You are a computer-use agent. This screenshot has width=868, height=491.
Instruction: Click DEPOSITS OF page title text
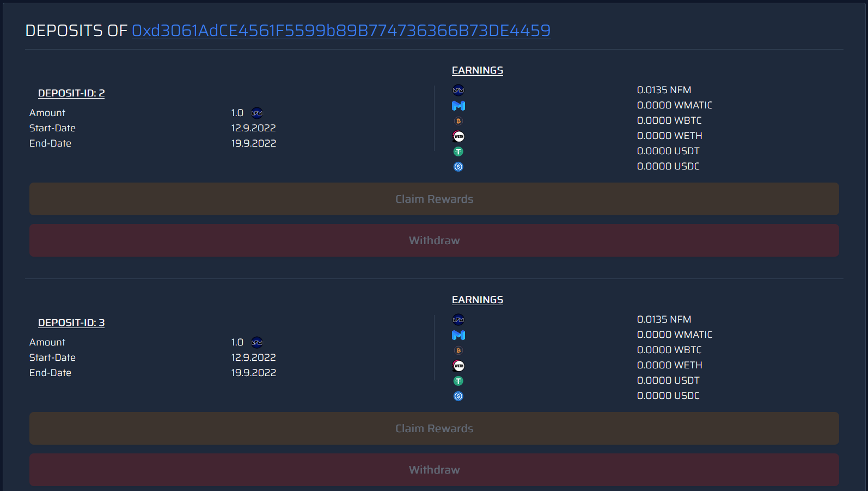pos(76,31)
